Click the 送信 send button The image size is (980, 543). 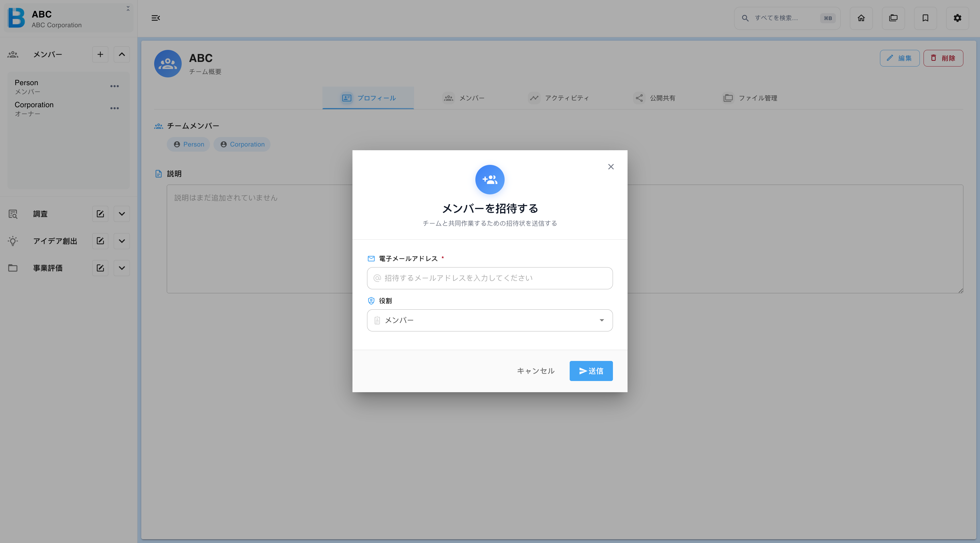[591, 371]
